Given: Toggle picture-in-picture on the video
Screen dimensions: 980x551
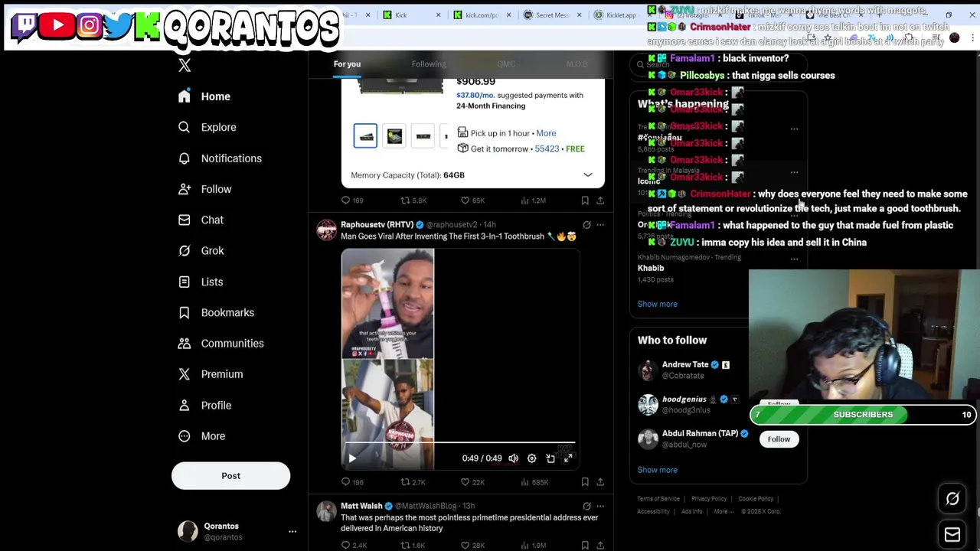Looking at the screenshot, I should (x=550, y=458).
